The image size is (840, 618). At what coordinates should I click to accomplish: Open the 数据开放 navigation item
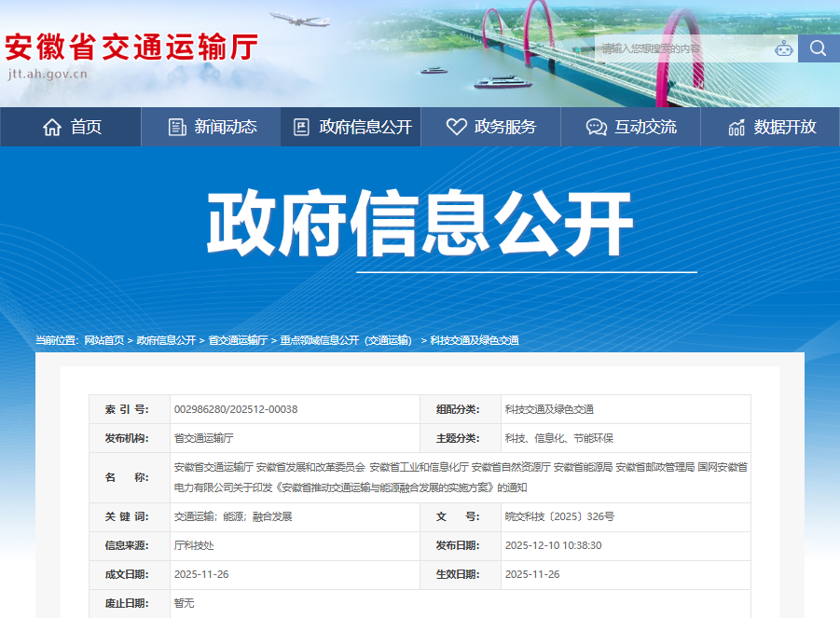point(785,127)
